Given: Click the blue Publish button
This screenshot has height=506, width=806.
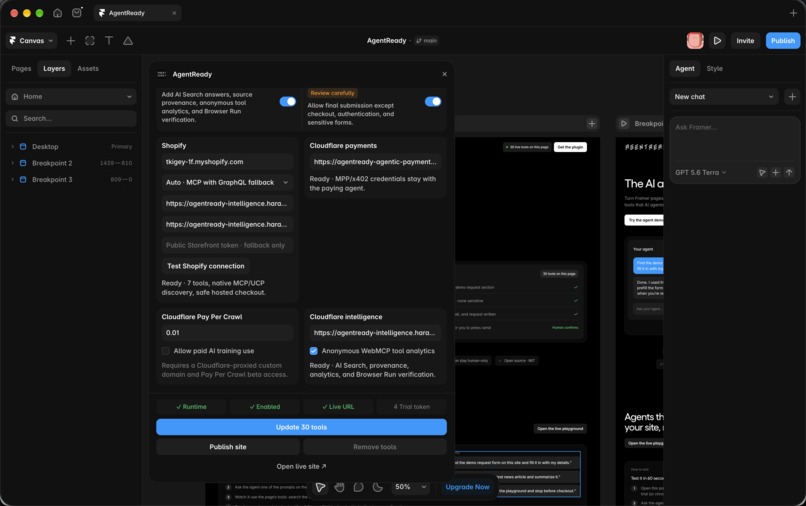Looking at the screenshot, I should click(782, 41).
